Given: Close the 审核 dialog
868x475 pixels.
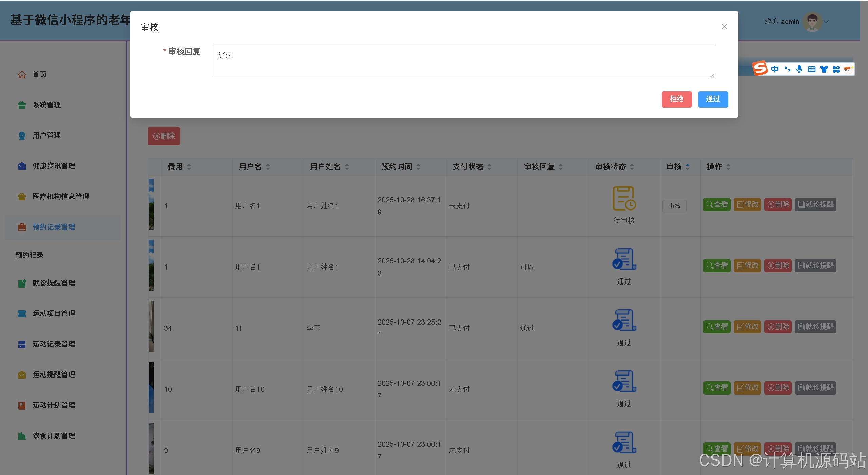Looking at the screenshot, I should tap(725, 26).
